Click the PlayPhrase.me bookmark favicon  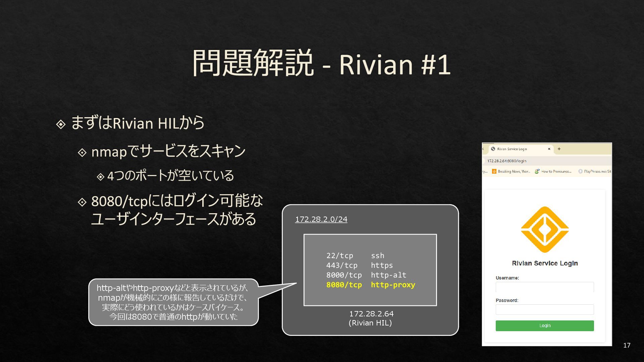(580, 171)
